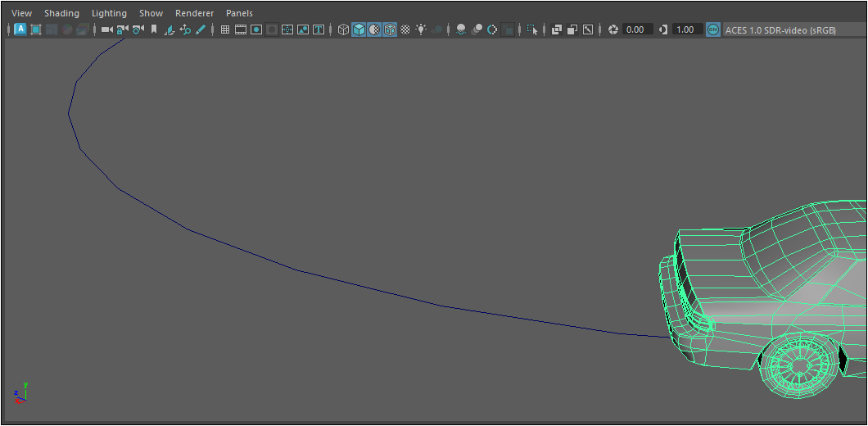Viewport: 868px width, 426px height.
Task: Toggle the Isolate Select button
Action: pyautogui.click(x=532, y=29)
